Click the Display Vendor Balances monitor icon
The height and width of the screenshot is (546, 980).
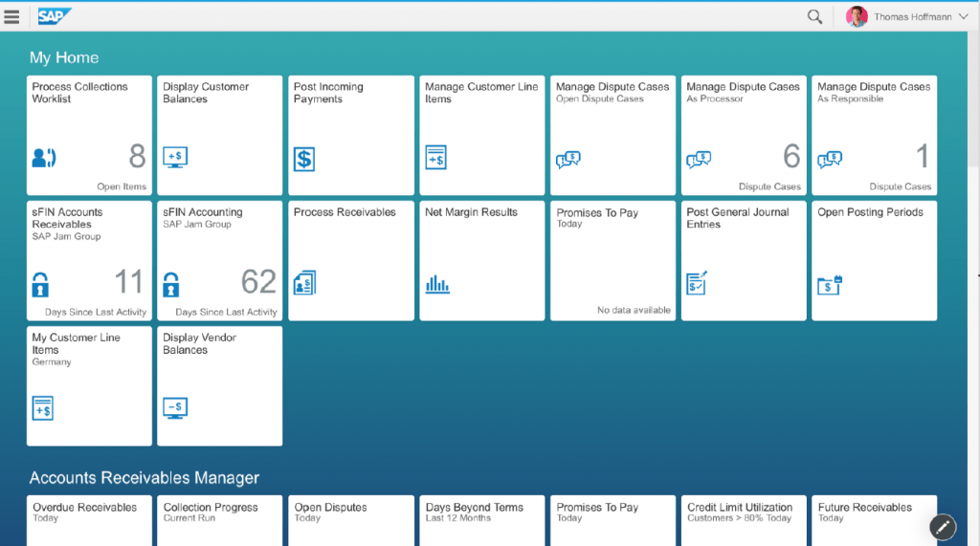[175, 408]
